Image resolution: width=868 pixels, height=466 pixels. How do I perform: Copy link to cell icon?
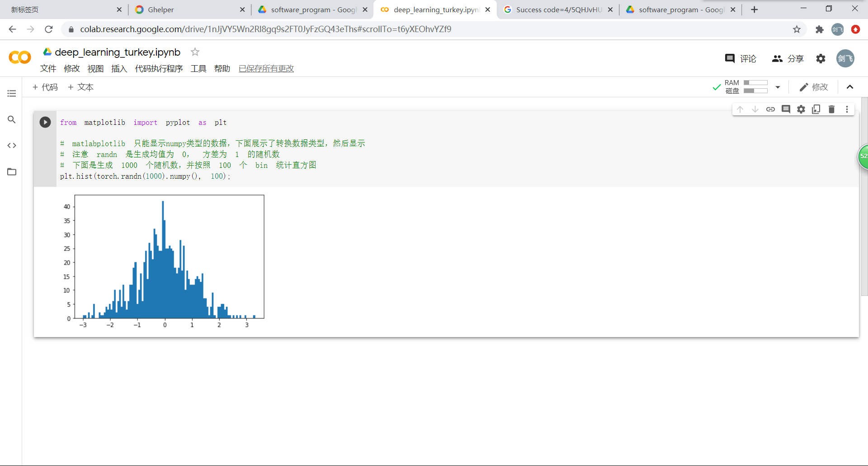(770, 109)
